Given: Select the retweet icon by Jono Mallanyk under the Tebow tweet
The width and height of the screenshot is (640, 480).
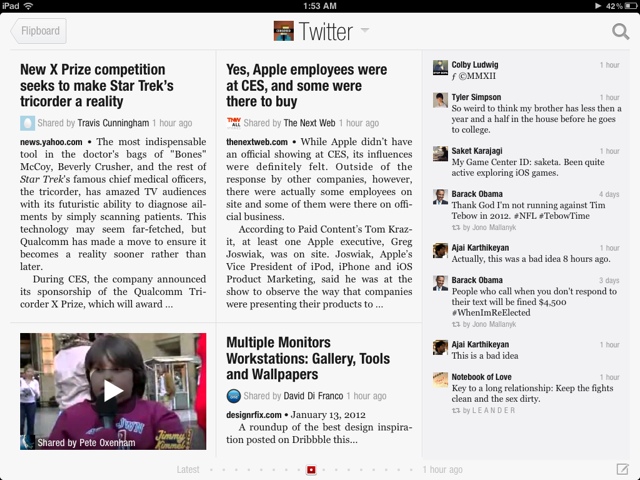Looking at the screenshot, I should [456, 227].
